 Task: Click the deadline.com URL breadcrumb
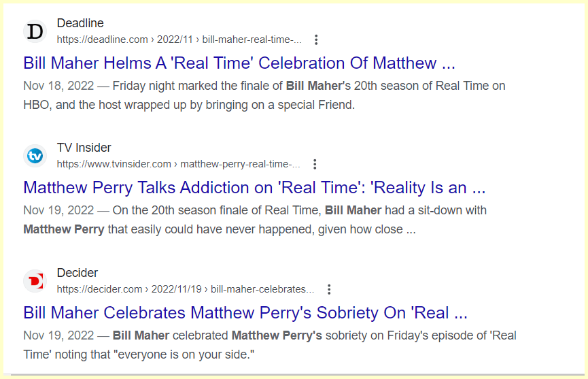click(x=179, y=39)
